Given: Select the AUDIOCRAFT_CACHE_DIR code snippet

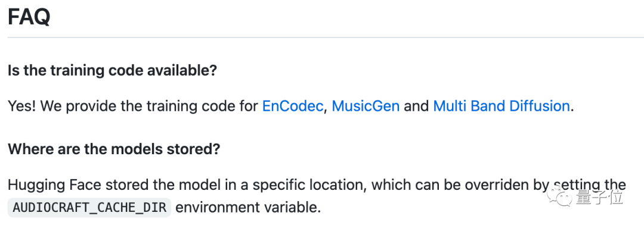Looking at the screenshot, I should [89, 207].
